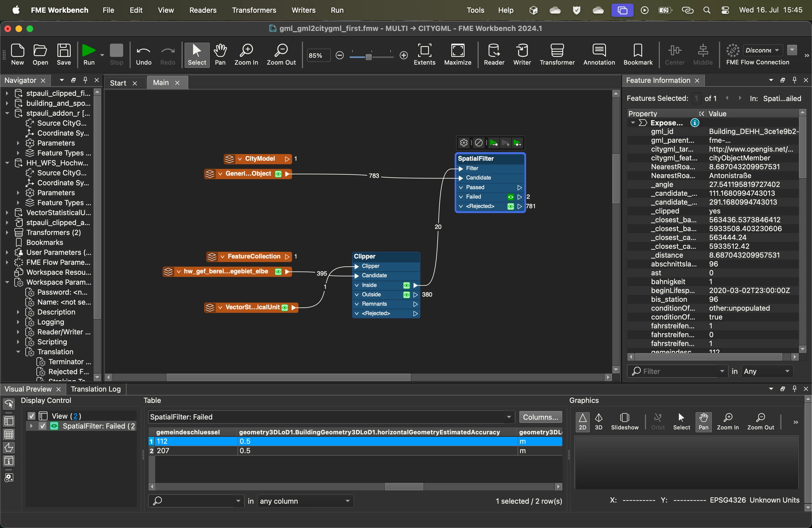Toggle inspection eye on Clipper Inside port
Image resolution: width=812 pixels, height=528 pixels.
coord(406,285)
